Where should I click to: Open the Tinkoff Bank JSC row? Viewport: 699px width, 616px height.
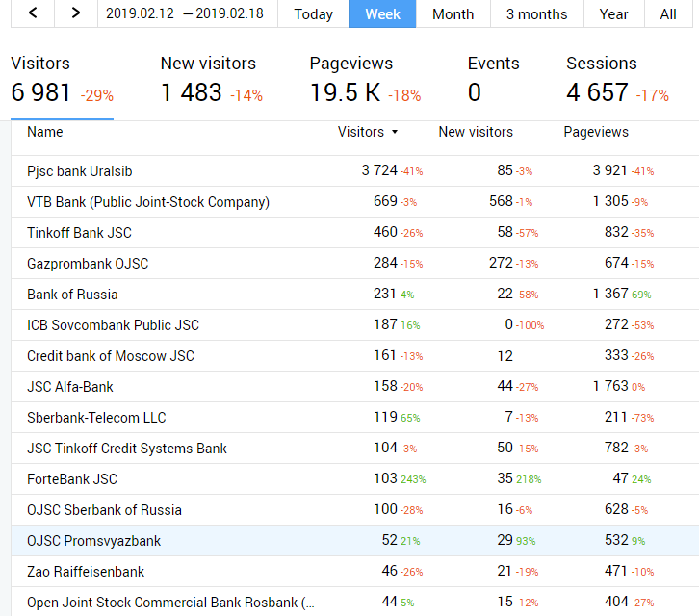355,232
